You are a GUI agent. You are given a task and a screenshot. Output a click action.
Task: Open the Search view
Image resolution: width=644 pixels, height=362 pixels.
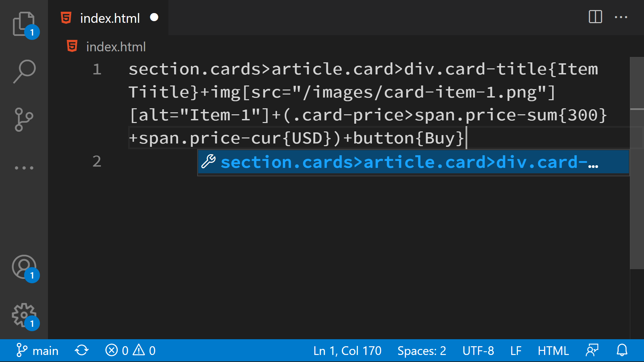[x=24, y=71]
